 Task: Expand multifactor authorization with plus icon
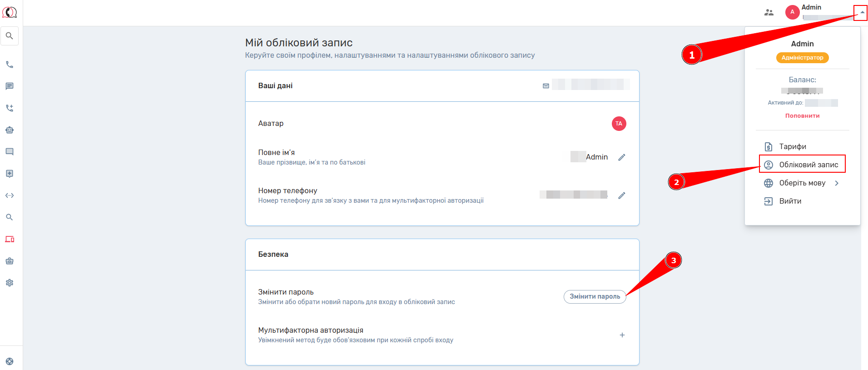[x=622, y=335]
